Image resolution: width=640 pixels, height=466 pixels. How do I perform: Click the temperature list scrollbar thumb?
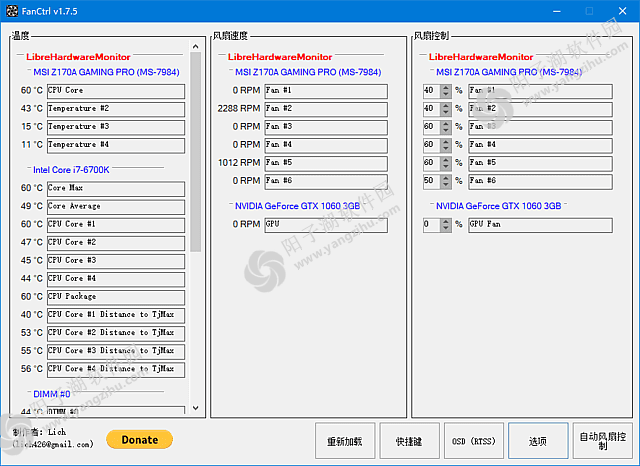[196, 152]
